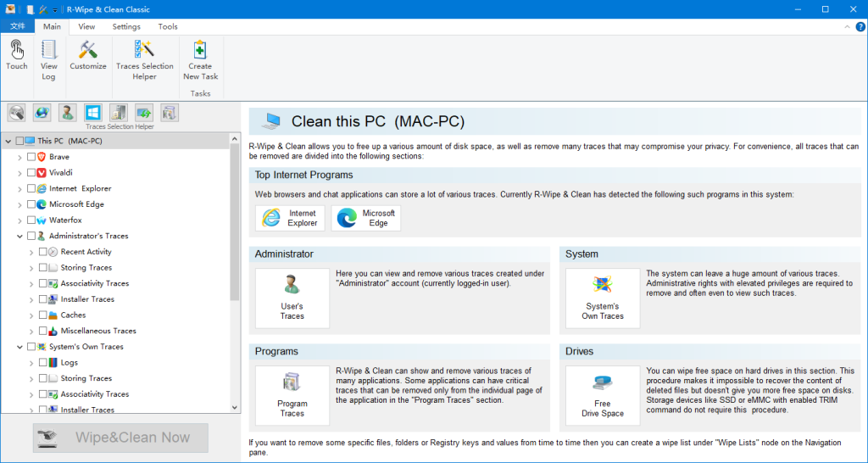Image resolution: width=868 pixels, height=463 pixels.
Task: Open the System's Own Traces tile
Action: coord(603,298)
